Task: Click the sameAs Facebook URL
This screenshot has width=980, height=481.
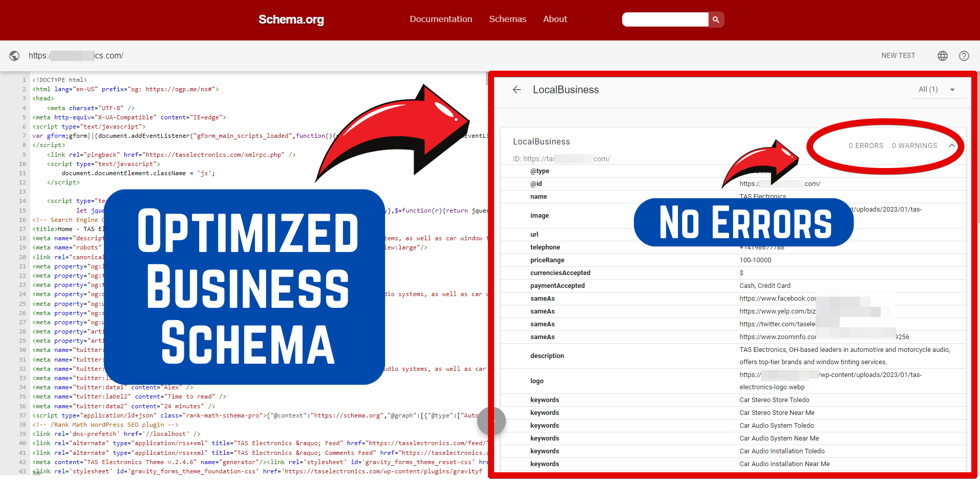Action: pyautogui.click(x=778, y=299)
